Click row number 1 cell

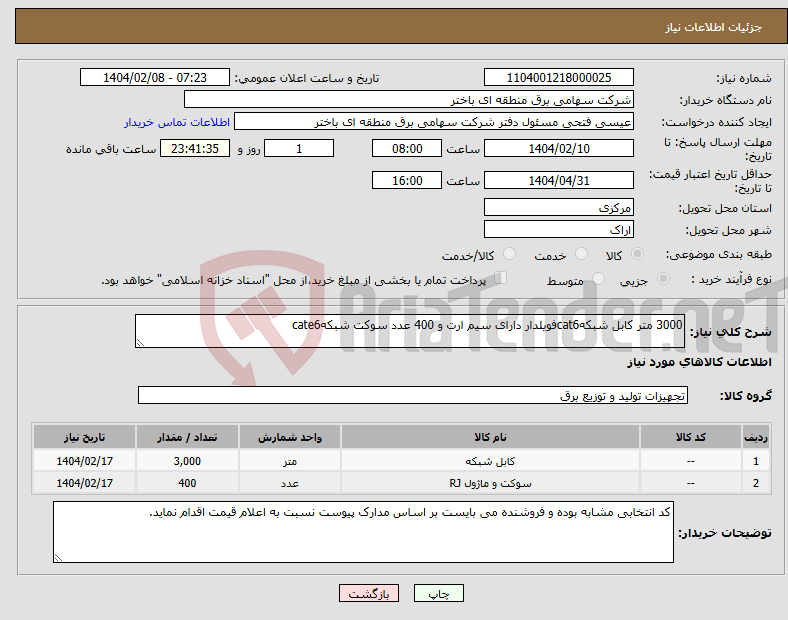coord(756,461)
